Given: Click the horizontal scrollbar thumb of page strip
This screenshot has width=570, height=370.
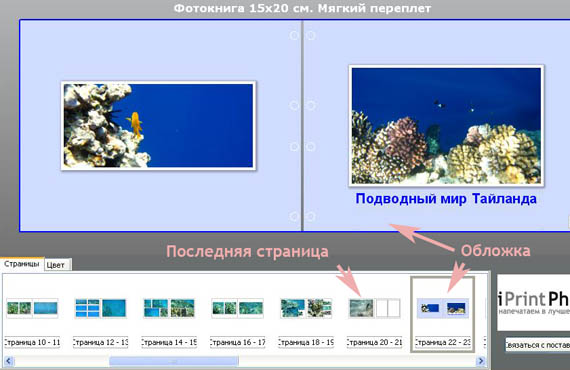Looking at the screenshot, I should pyautogui.click(x=174, y=361).
